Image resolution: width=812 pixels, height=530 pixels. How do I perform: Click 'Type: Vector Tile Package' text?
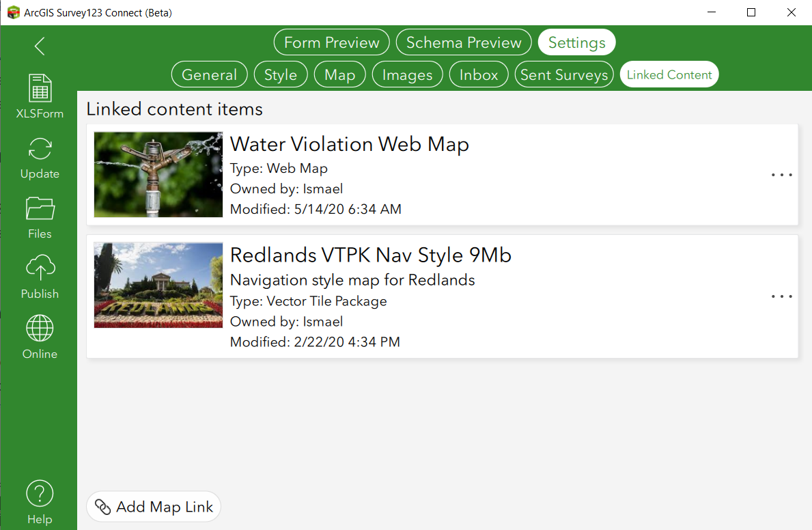pyautogui.click(x=308, y=301)
